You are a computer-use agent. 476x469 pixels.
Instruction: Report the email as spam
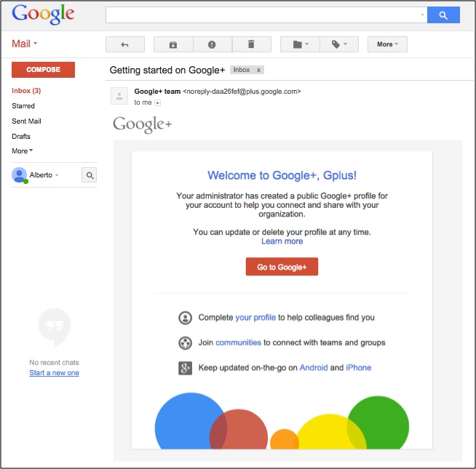(213, 44)
